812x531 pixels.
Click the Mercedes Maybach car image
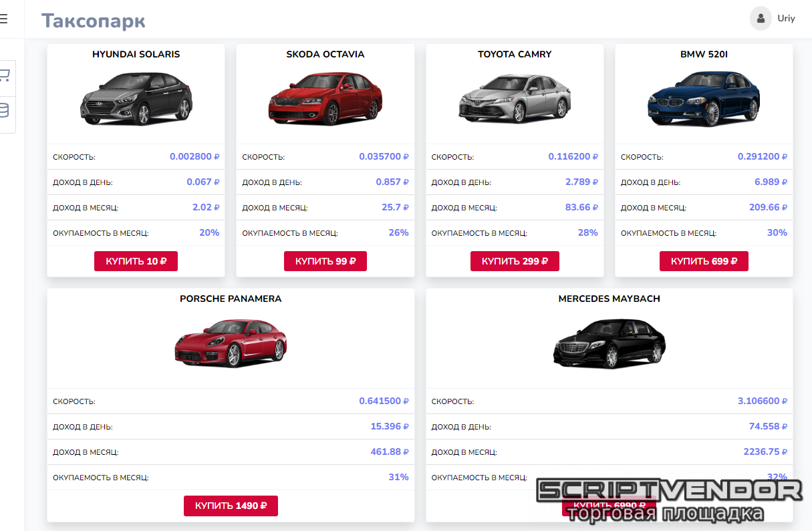pos(610,343)
